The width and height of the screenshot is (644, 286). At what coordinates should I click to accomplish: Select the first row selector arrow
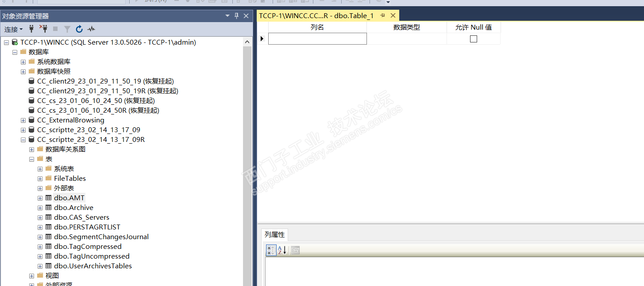click(262, 39)
